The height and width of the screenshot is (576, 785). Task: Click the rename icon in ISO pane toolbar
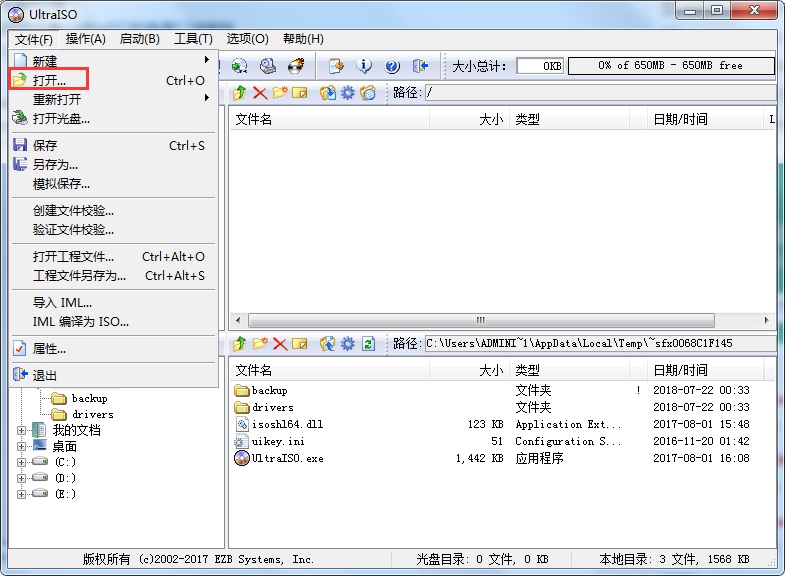click(x=300, y=93)
